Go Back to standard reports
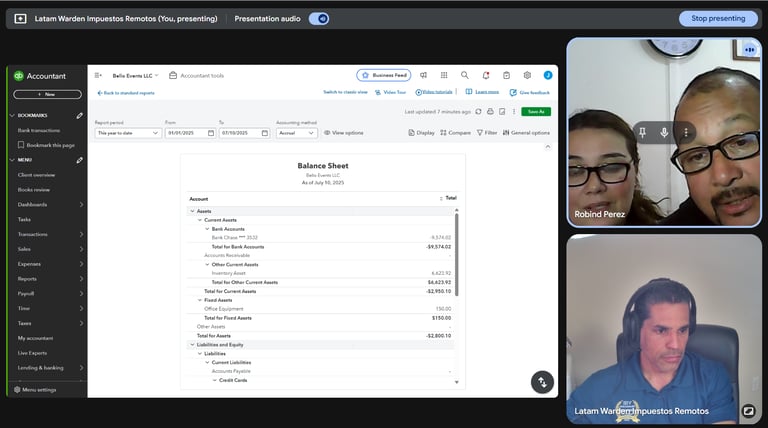 click(126, 93)
